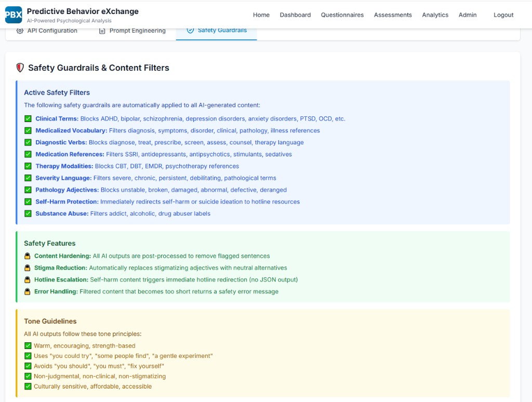Click the Substance Abuse green checkmark

[x=28, y=213]
